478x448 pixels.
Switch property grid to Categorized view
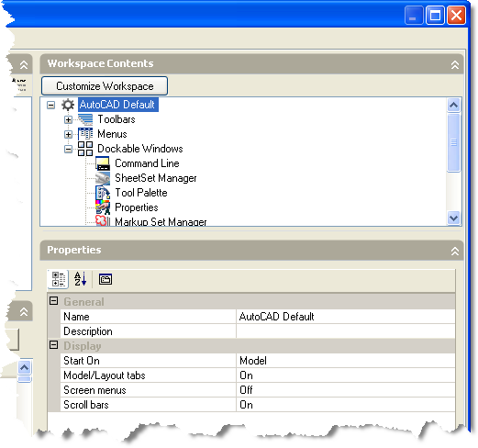click(x=58, y=279)
